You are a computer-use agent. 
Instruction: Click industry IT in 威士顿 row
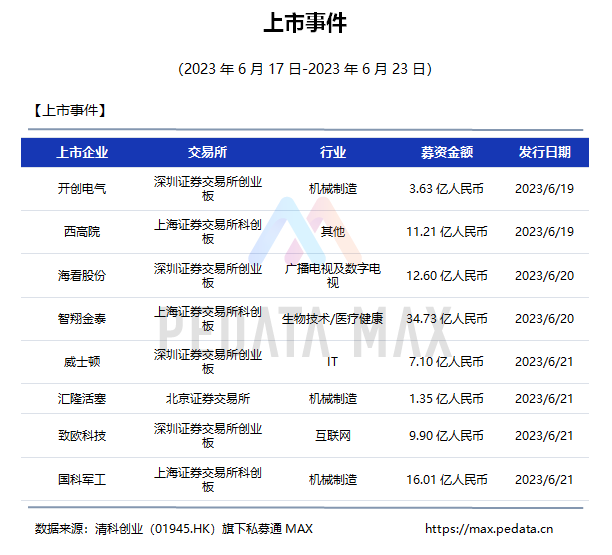(x=333, y=362)
